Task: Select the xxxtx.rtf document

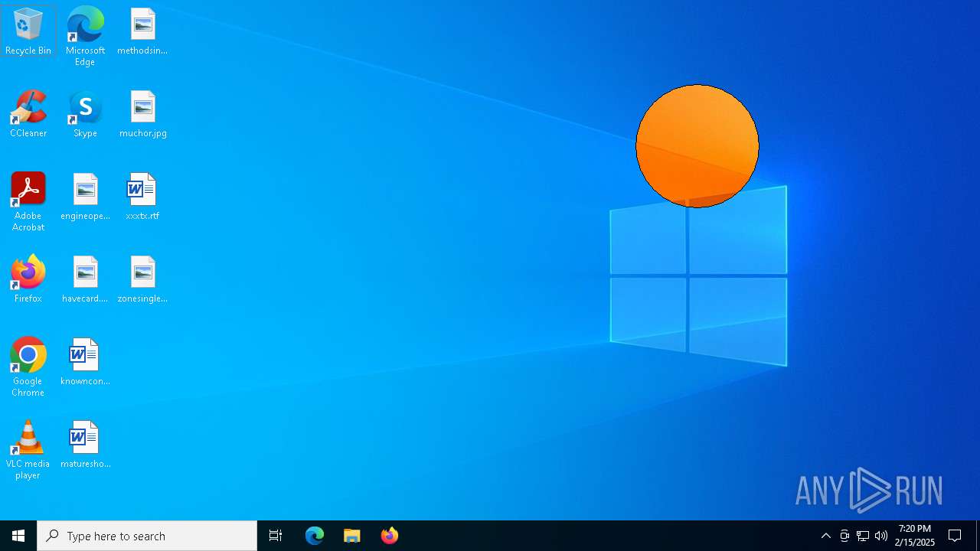Action: [x=142, y=197]
